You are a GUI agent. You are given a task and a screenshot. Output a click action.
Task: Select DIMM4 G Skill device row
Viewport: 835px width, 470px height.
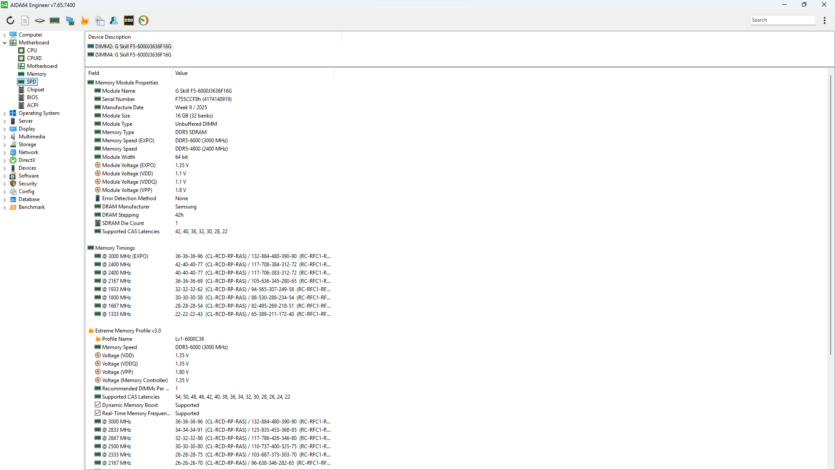click(129, 54)
